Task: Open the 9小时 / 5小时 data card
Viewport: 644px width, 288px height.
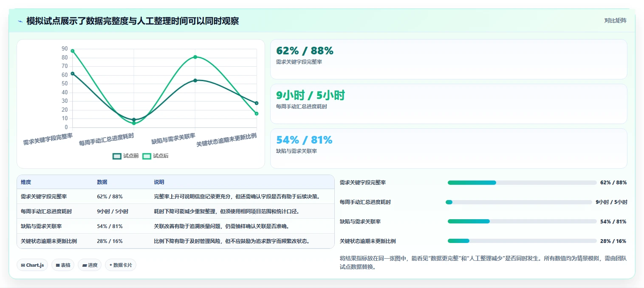Action: click(449, 104)
